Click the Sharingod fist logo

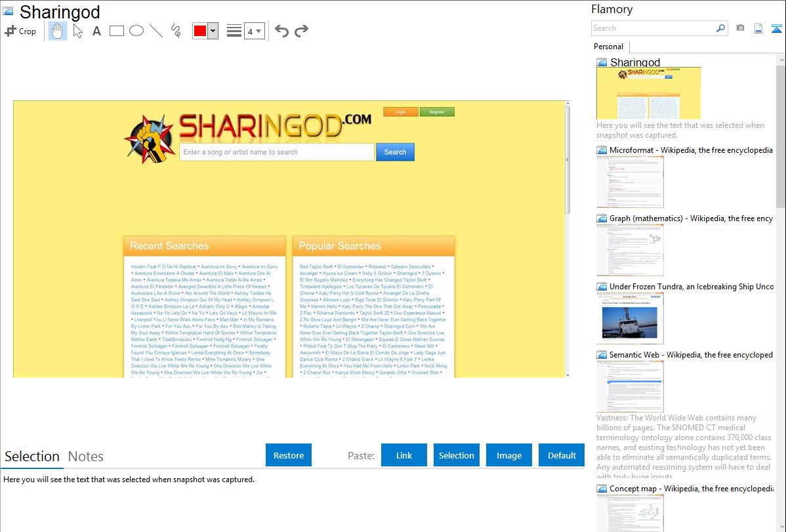[150, 139]
